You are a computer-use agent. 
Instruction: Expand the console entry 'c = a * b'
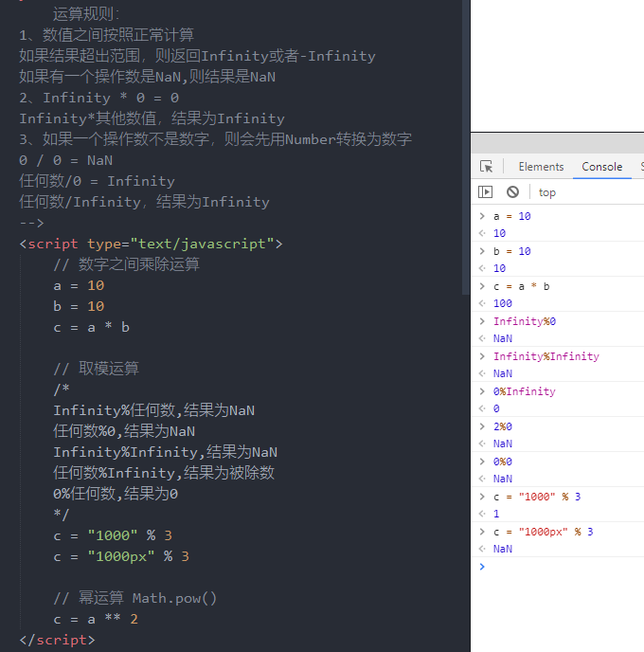point(482,285)
